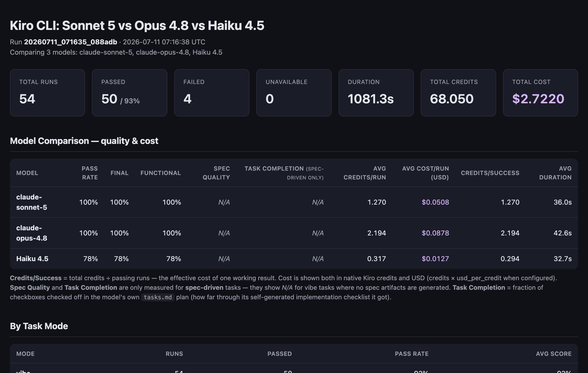
Task: Click the bold "Credits/Success" term in the footnote
Action: click(x=36, y=278)
